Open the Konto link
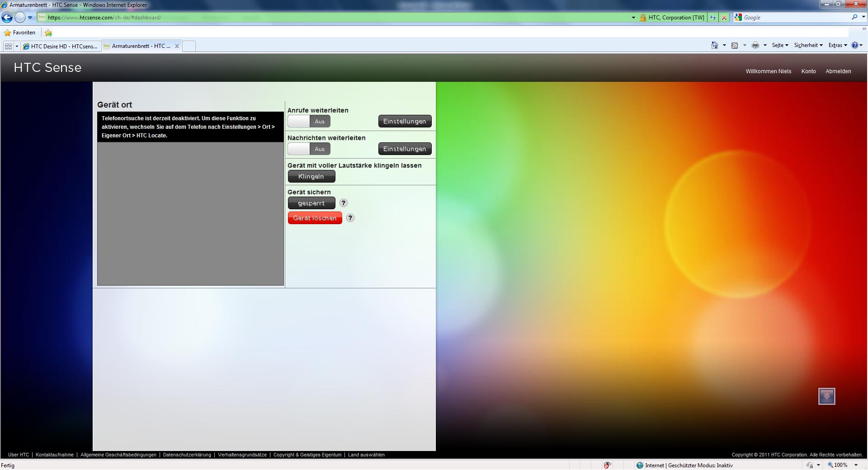The width and height of the screenshot is (868, 470). 808,71
